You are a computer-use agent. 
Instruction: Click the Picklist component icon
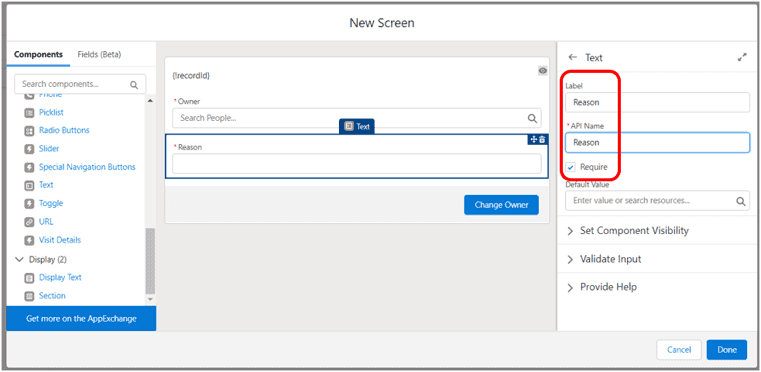click(29, 113)
